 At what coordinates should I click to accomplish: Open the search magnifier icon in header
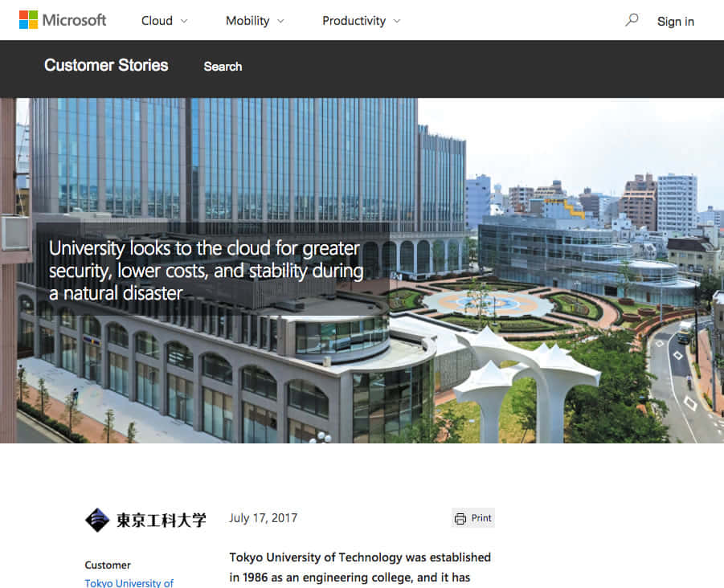click(x=632, y=20)
